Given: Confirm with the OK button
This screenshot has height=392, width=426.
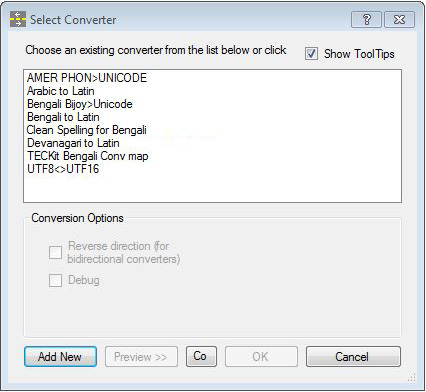Looking at the screenshot, I should click(x=261, y=357).
